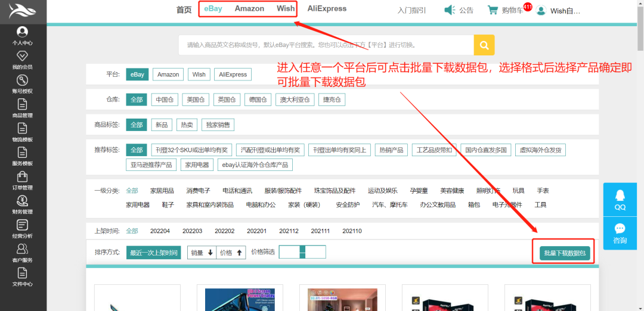Filter product tag by 热卖
This screenshot has height=311, width=644.
(x=187, y=125)
